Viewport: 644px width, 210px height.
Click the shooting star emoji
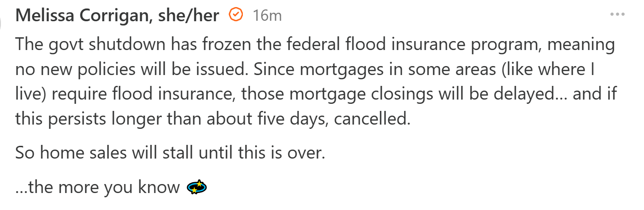(x=197, y=188)
